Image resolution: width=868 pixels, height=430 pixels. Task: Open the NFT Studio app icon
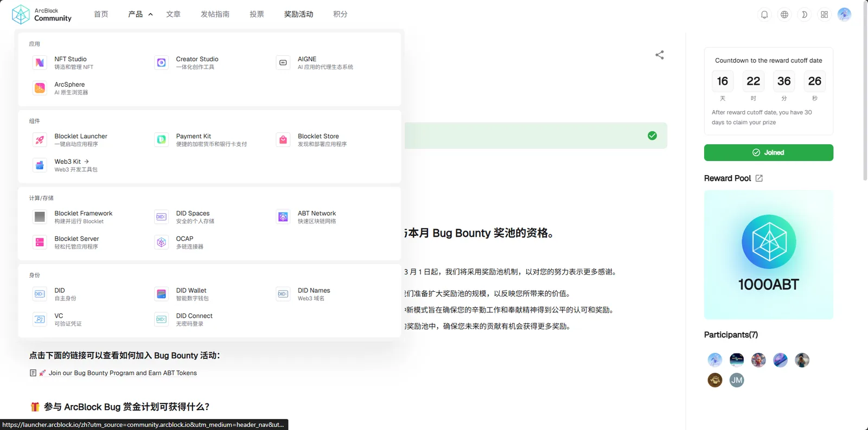pyautogui.click(x=40, y=63)
